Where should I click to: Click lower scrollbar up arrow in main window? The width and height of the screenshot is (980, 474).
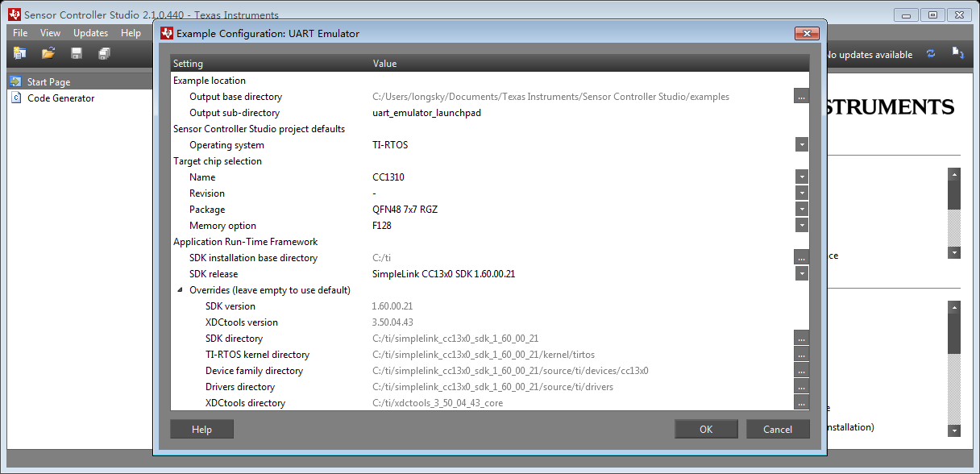click(x=954, y=307)
